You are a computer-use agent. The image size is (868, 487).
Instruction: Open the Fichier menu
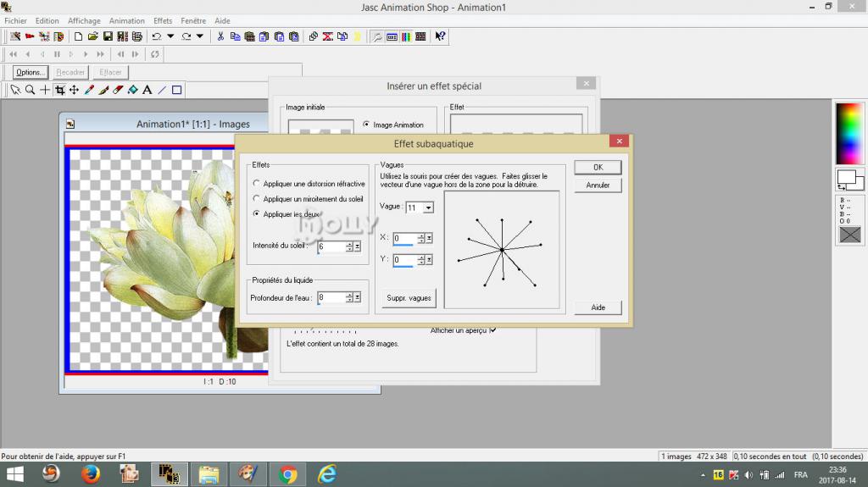pos(15,20)
